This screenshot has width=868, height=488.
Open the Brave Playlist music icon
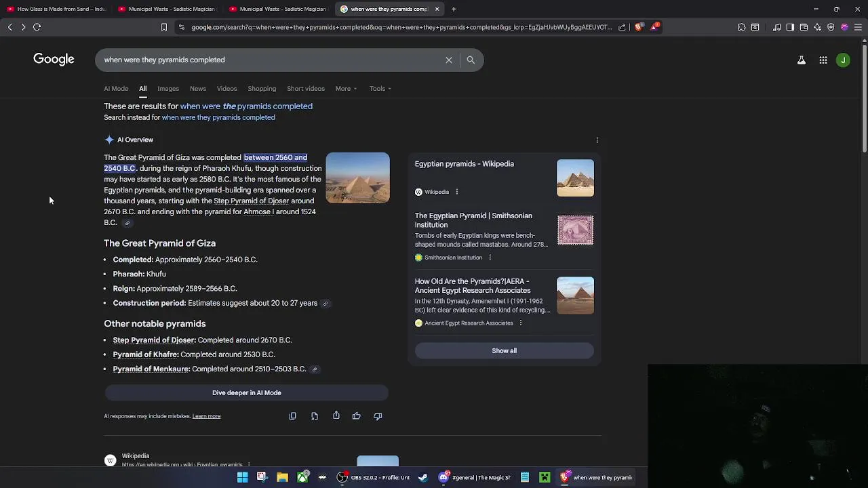(777, 27)
